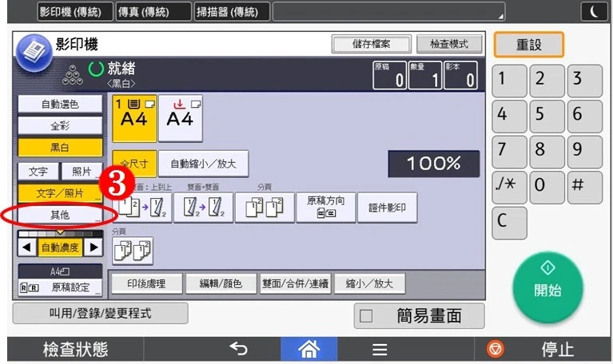Open 其他 original type options

click(60, 215)
